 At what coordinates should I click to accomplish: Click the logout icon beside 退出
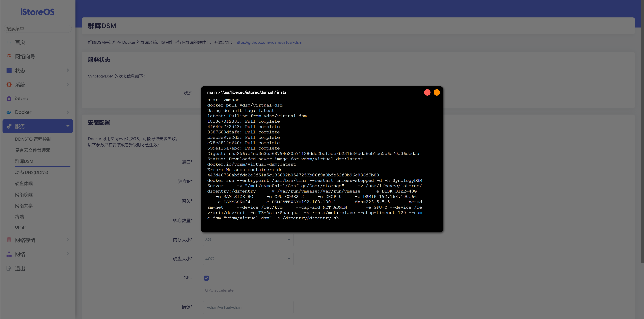coord(9,268)
